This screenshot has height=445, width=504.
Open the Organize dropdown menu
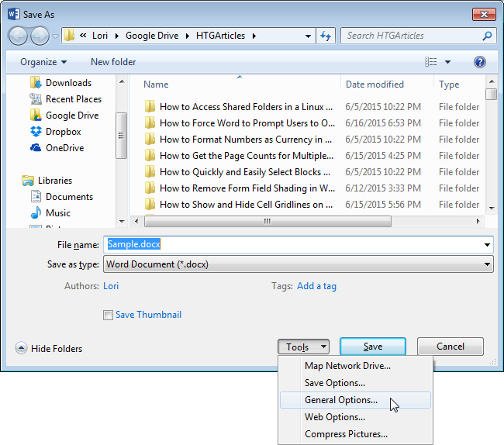click(43, 62)
